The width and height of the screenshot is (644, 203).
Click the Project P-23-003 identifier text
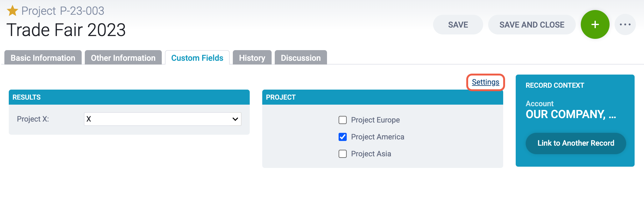pos(63,11)
